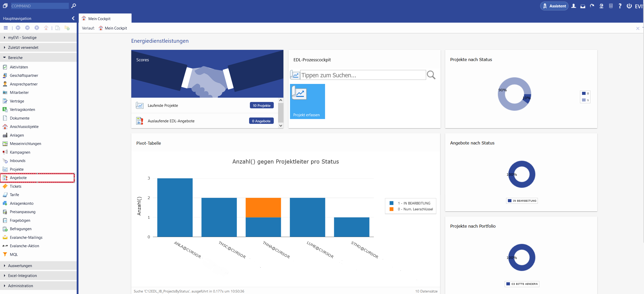
Task: Click the power logout icon
Action: coord(629,6)
